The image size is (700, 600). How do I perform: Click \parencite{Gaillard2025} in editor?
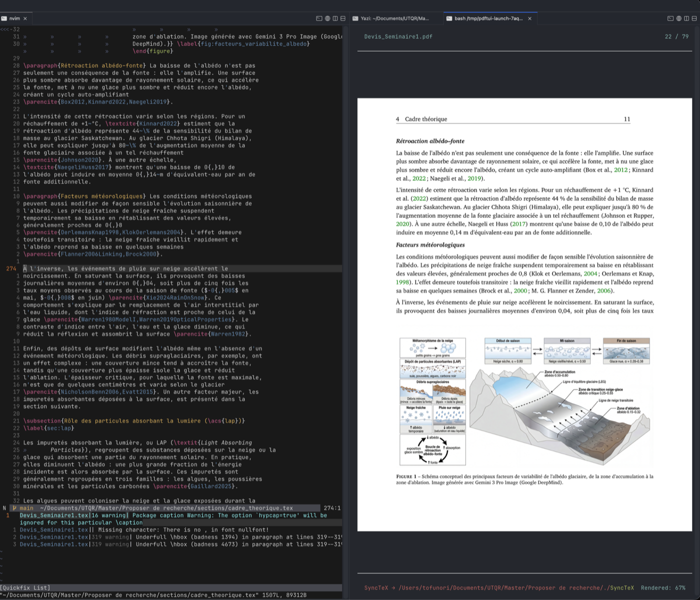pos(195,486)
